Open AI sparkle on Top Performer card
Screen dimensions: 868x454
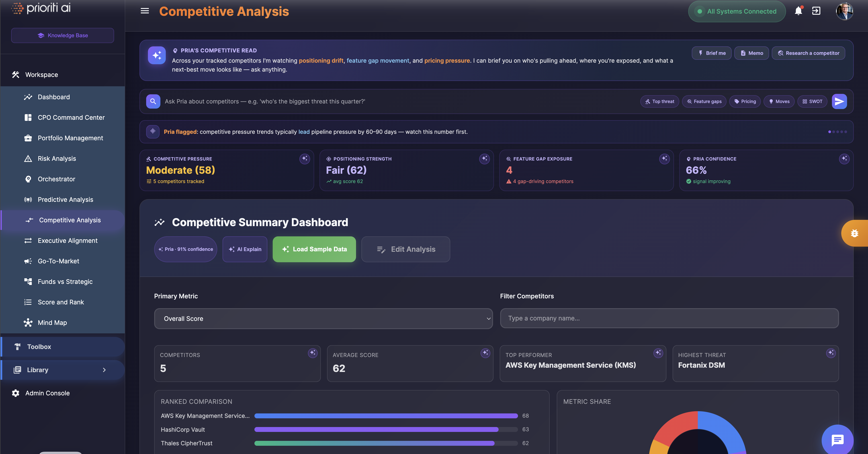(x=658, y=353)
